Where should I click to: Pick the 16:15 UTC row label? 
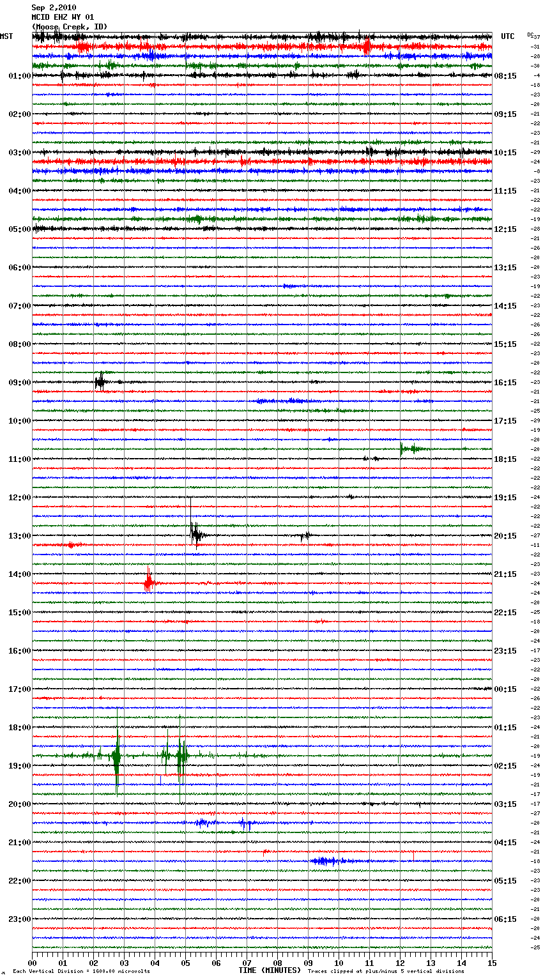505,383
